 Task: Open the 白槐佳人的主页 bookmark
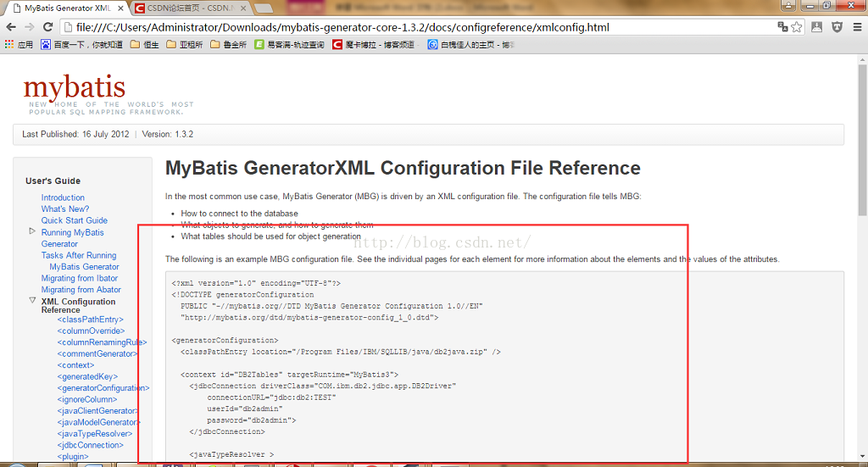(471, 44)
